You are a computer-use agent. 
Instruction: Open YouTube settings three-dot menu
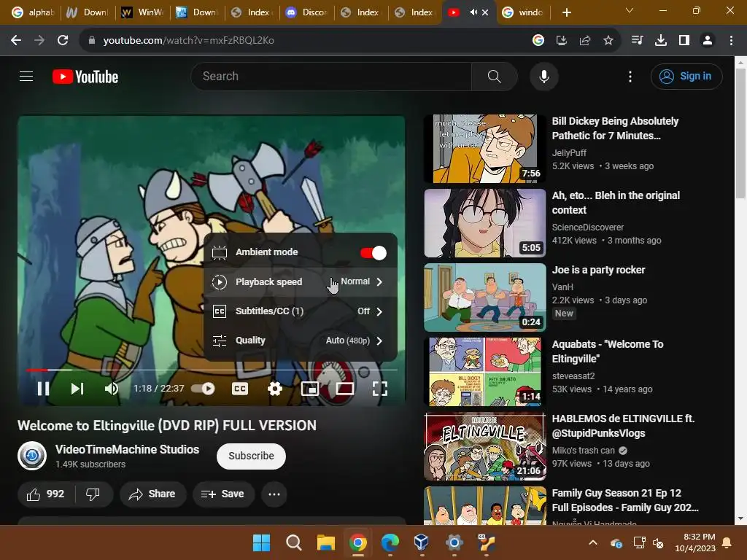(630, 76)
